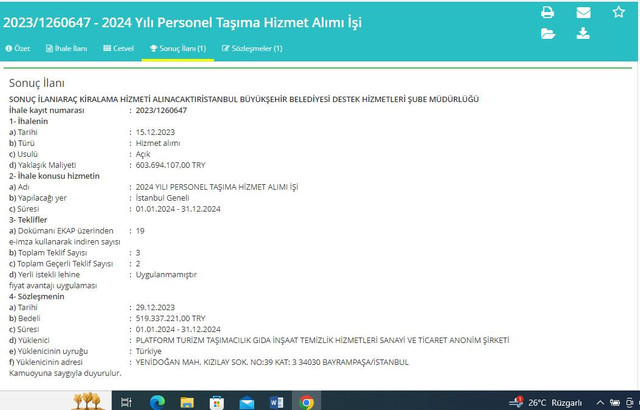Click the envelope mail icon
Image resolution: width=640 pixels, height=410 pixels.
(584, 13)
